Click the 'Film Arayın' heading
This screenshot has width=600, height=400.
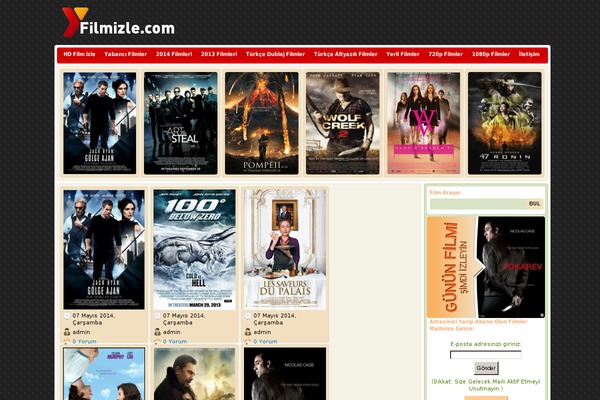point(445,193)
